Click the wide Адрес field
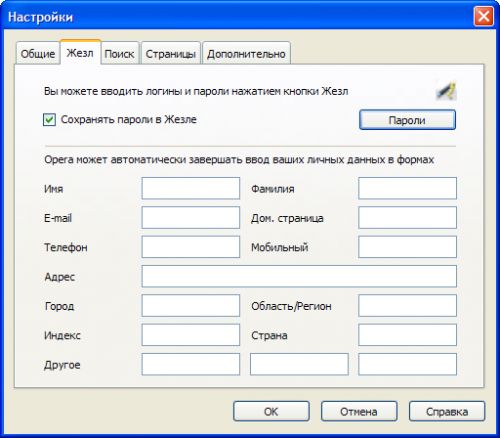The image size is (500, 438). [299, 276]
